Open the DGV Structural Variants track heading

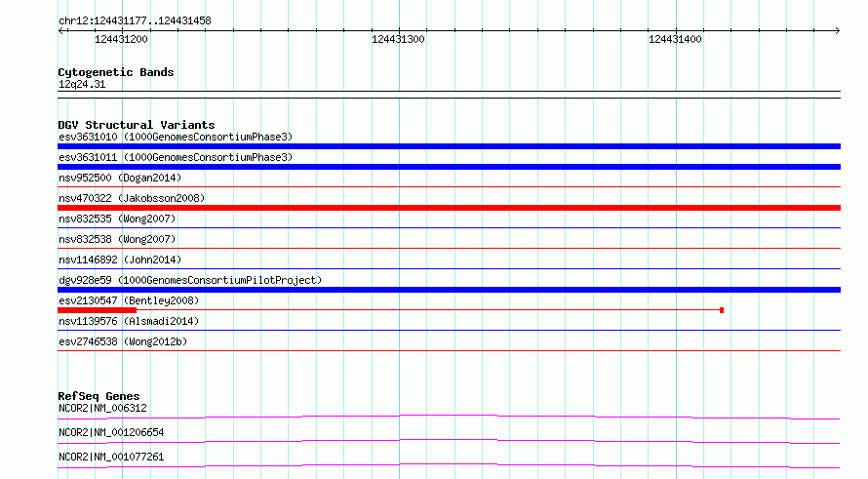coord(137,125)
